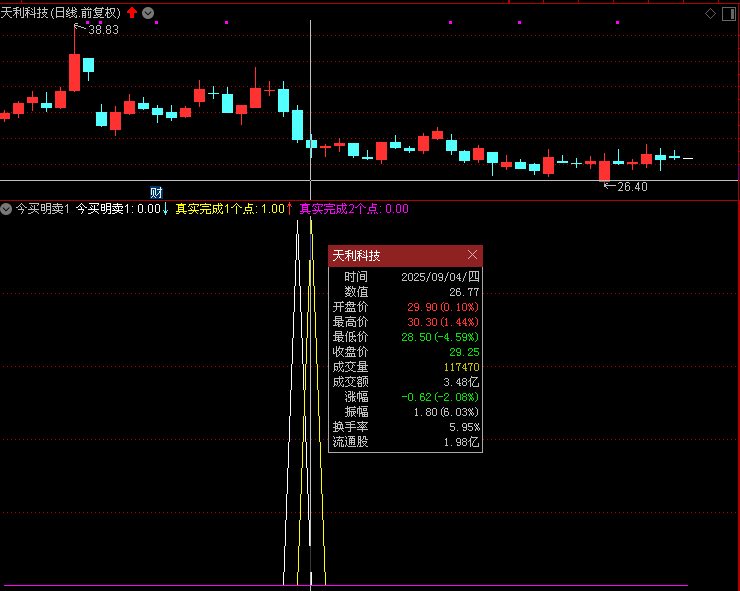Click the chart title 天利科技(日线.前复权)
740x591 pixels.
61,13
